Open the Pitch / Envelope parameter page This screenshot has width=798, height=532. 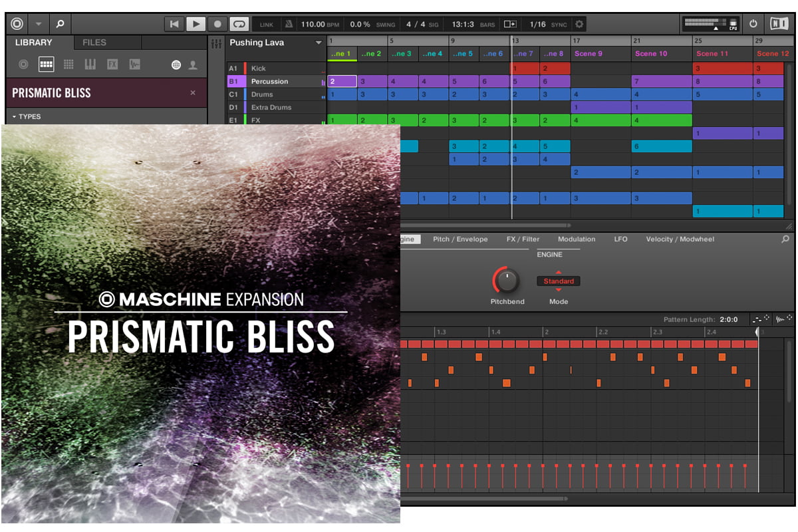pos(460,239)
